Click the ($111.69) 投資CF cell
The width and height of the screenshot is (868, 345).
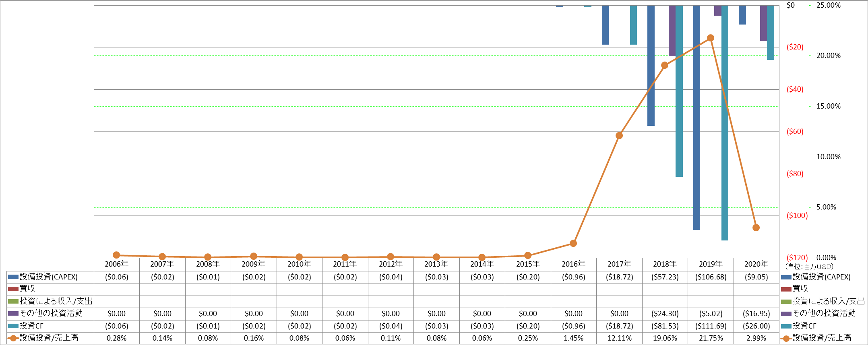(711, 326)
